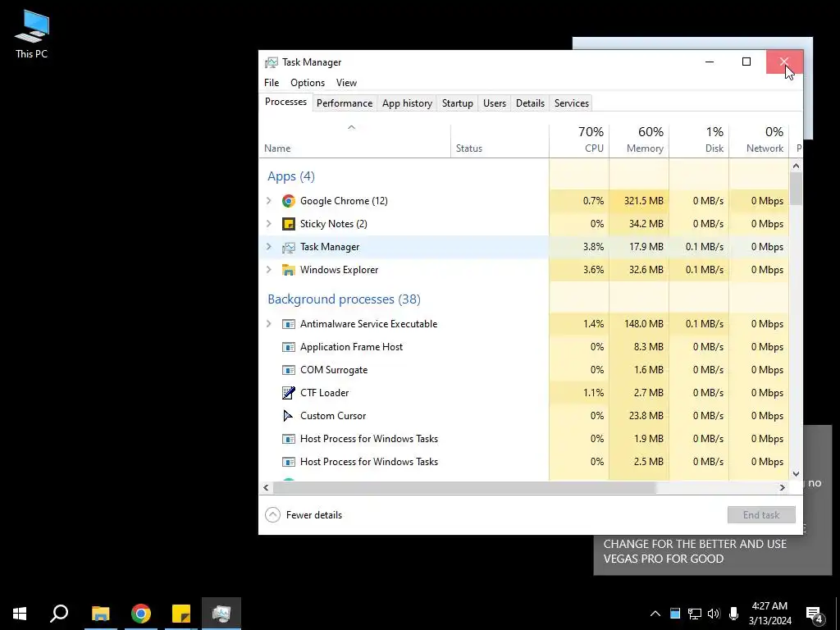Click Task Manager taskbar button

[221, 614]
